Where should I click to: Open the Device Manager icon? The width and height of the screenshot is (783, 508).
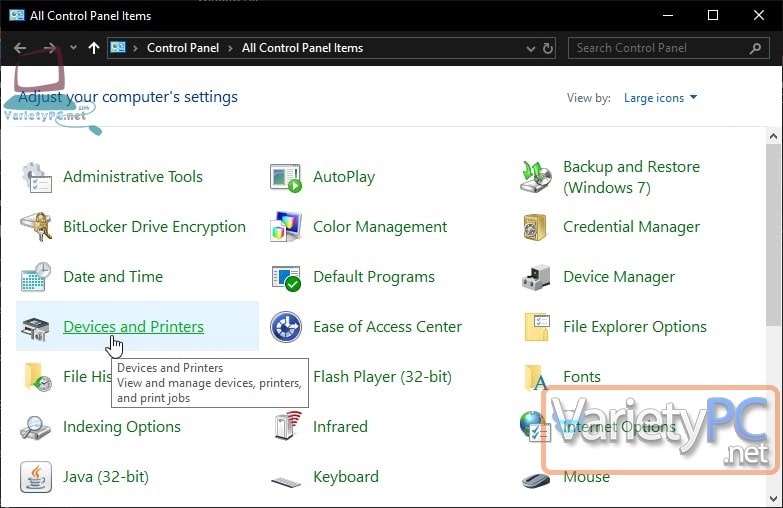[x=536, y=277]
